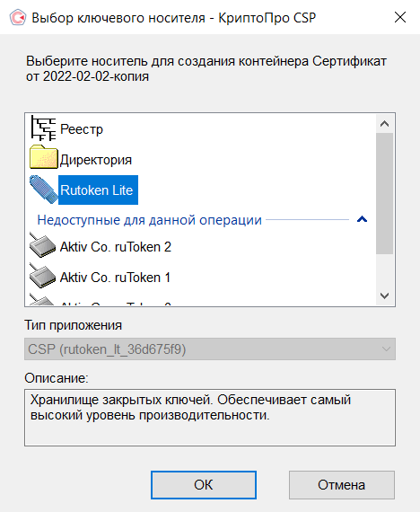Select the Реестр tree-structure icon
The height and width of the screenshot is (512, 420).
[x=43, y=128]
